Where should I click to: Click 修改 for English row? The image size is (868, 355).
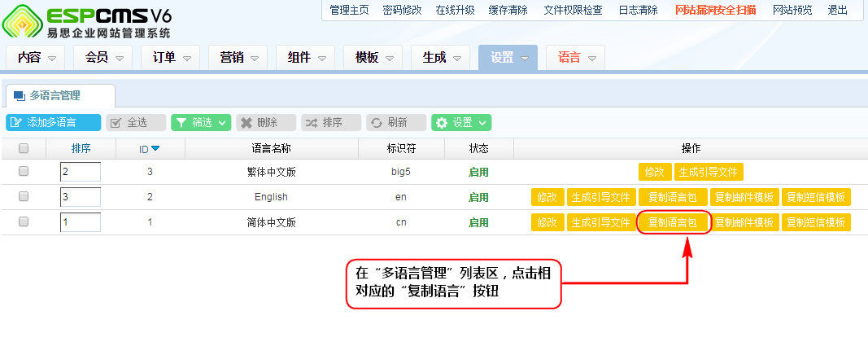coord(547,196)
